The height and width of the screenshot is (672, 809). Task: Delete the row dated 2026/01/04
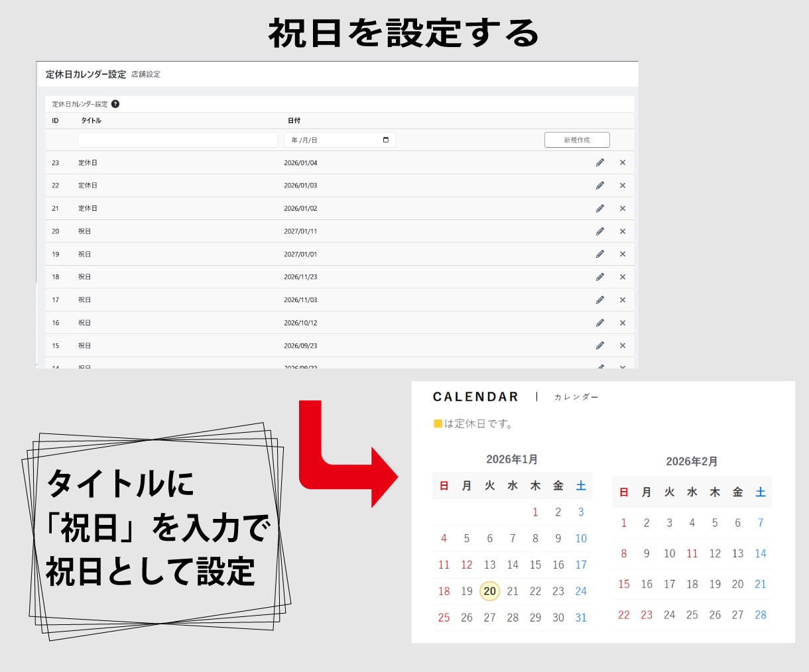click(623, 162)
